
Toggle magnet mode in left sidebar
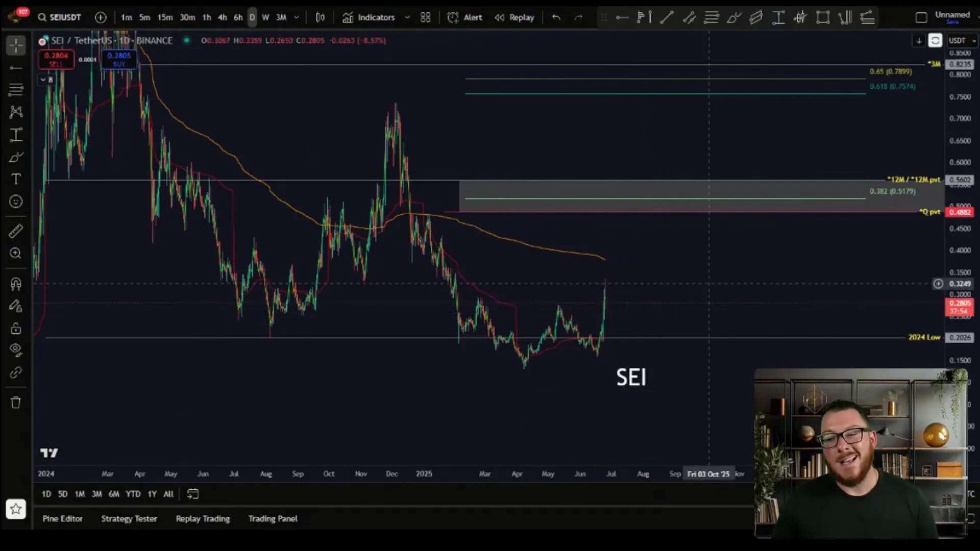[x=16, y=284]
